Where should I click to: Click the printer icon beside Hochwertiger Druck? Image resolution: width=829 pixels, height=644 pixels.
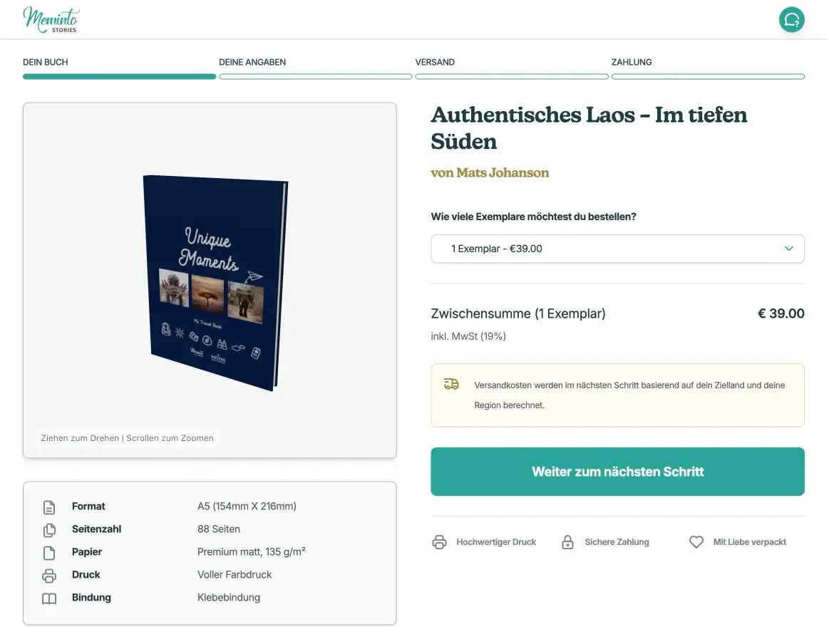pos(439,542)
